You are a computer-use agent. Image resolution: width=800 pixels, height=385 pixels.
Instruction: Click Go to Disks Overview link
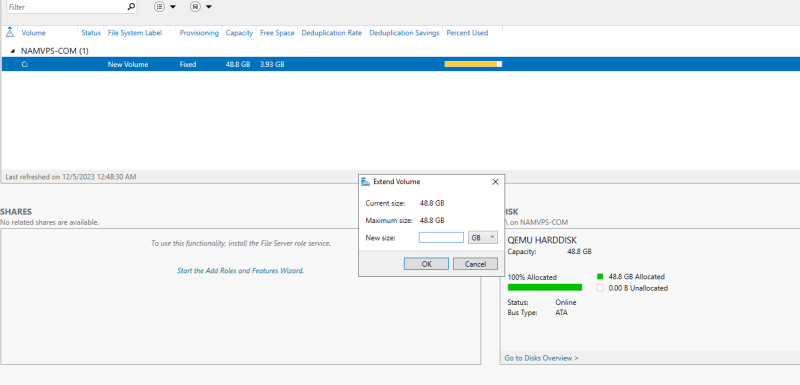pyautogui.click(x=541, y=358)
